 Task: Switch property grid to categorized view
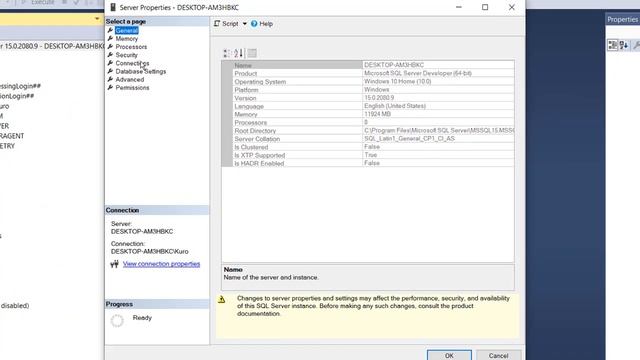click(227, 53)
